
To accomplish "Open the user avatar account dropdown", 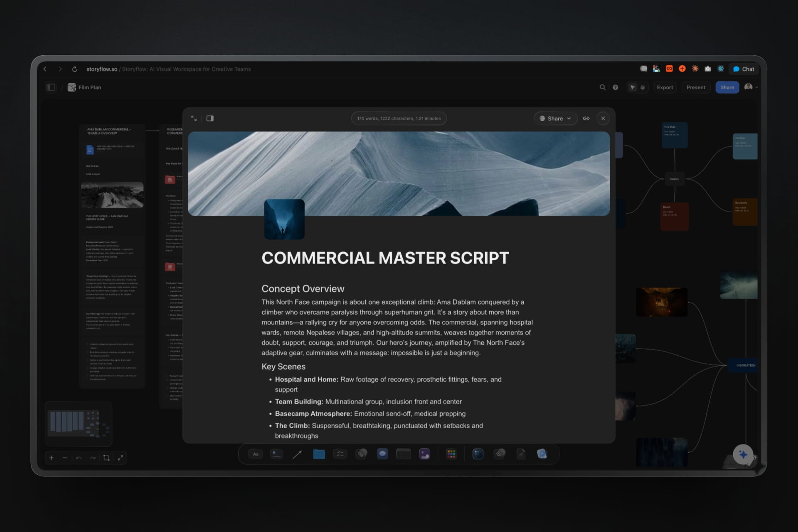I will [x=751, y=87].
